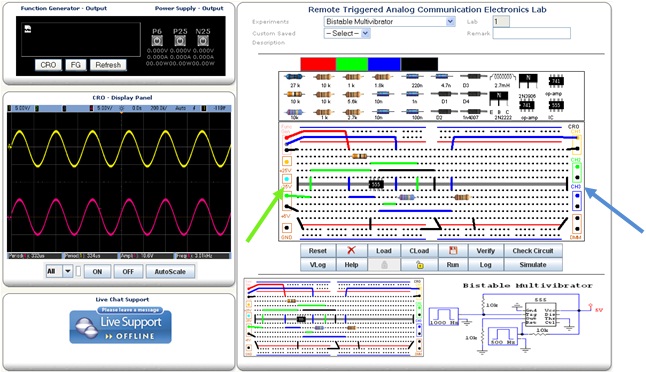Open the CRO channel All dropdown

pos(59,271)
